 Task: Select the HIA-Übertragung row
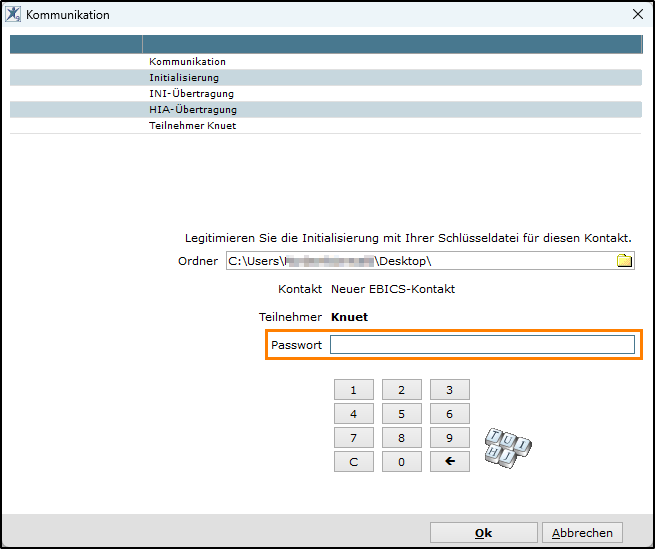tap(326, 109)
